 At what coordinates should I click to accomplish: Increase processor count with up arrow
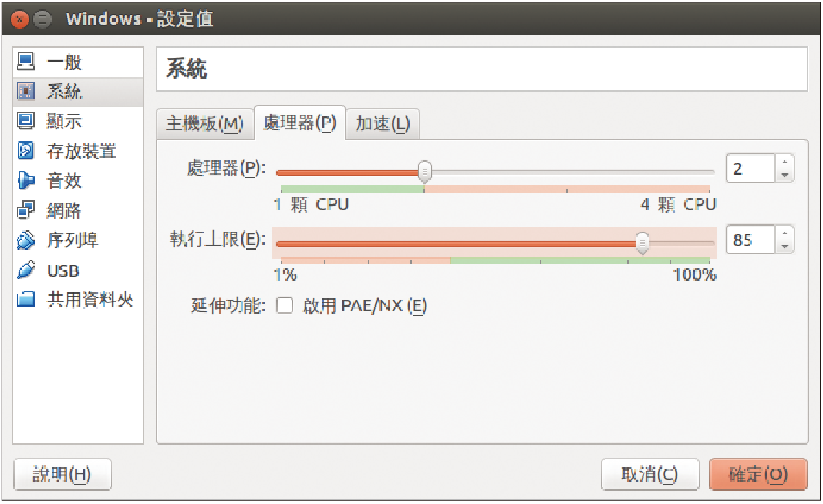[784, 163]
